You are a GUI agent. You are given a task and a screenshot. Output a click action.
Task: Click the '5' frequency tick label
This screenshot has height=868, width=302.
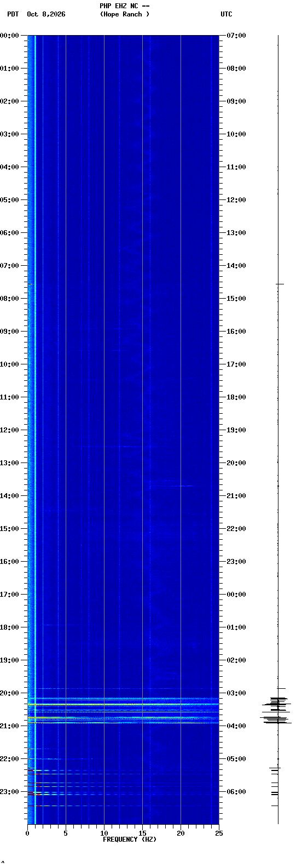tap(66, 833)
